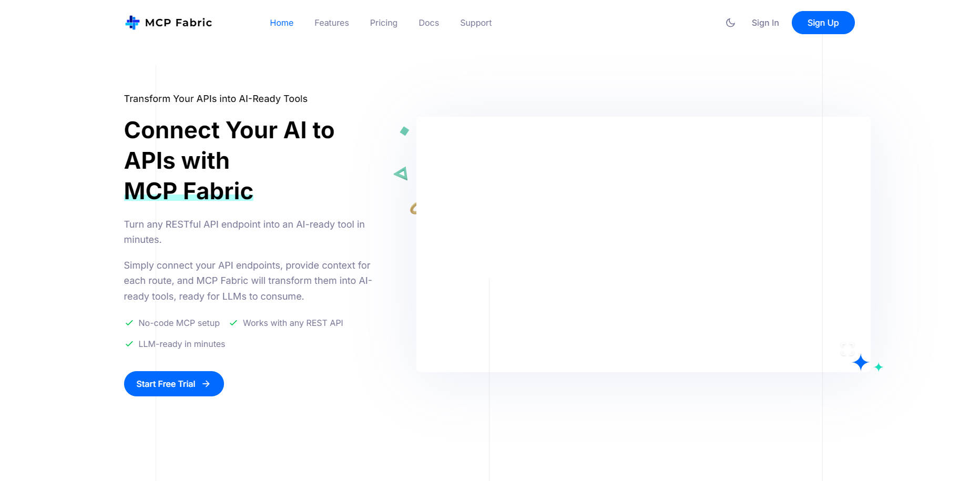Open the Support link
Image resolution: width=980 pixels, height=481 pixels.
(476, 23)
